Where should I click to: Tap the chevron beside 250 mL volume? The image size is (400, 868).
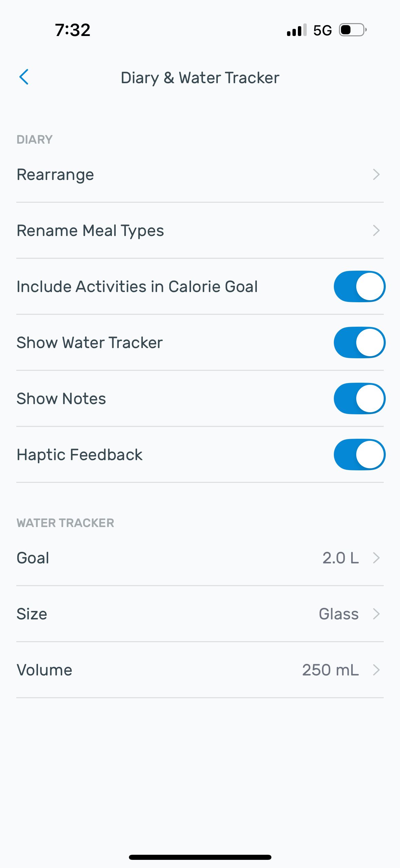pos(376,670)
